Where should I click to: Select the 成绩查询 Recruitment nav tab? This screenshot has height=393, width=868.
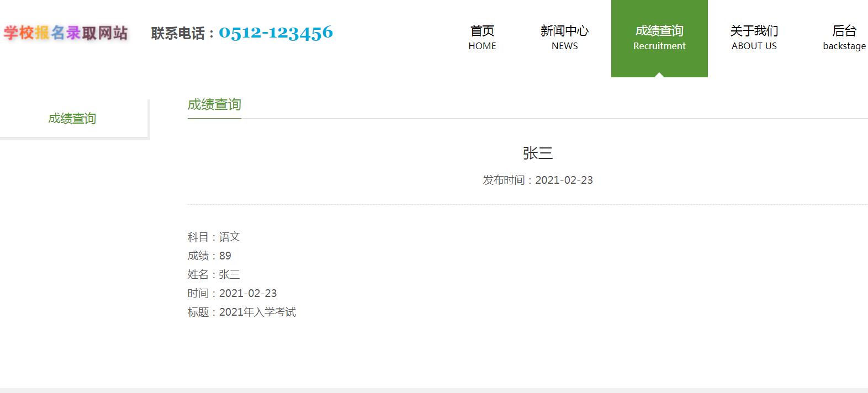(659, 38)
